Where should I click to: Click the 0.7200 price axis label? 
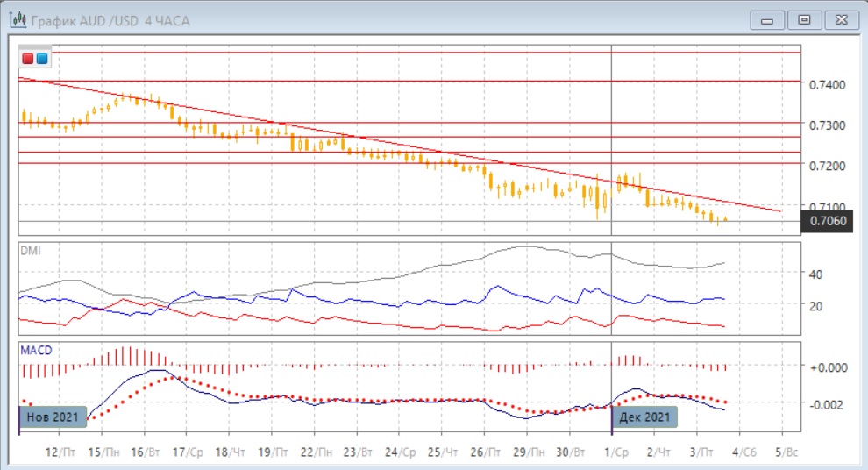[829, 166]
